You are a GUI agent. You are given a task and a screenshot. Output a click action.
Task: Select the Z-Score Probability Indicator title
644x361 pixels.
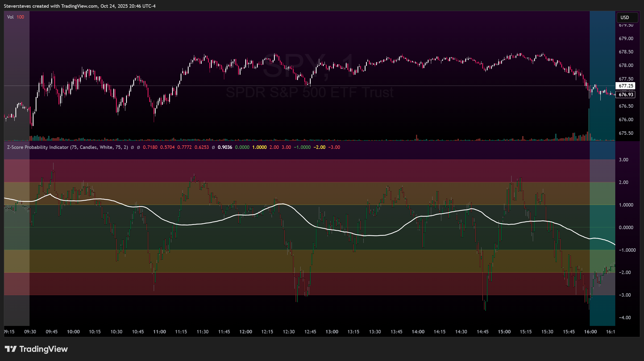point(68,147)
